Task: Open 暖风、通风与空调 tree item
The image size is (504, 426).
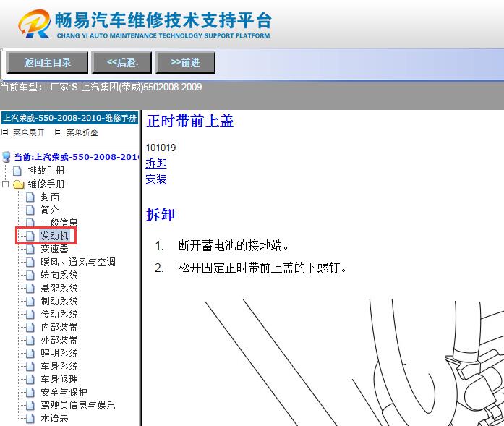Action: coord(78,262)
